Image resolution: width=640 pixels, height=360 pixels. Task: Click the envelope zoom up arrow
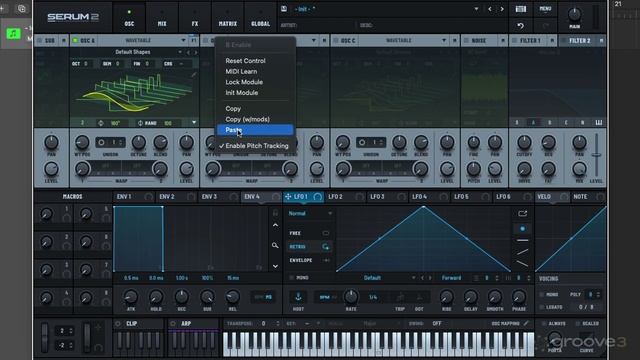point(276,225)
